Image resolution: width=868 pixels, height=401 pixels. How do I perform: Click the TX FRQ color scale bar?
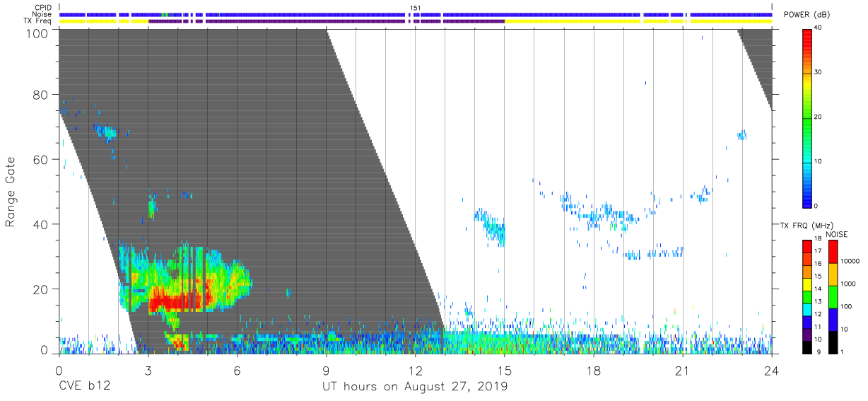click(807, 297)
